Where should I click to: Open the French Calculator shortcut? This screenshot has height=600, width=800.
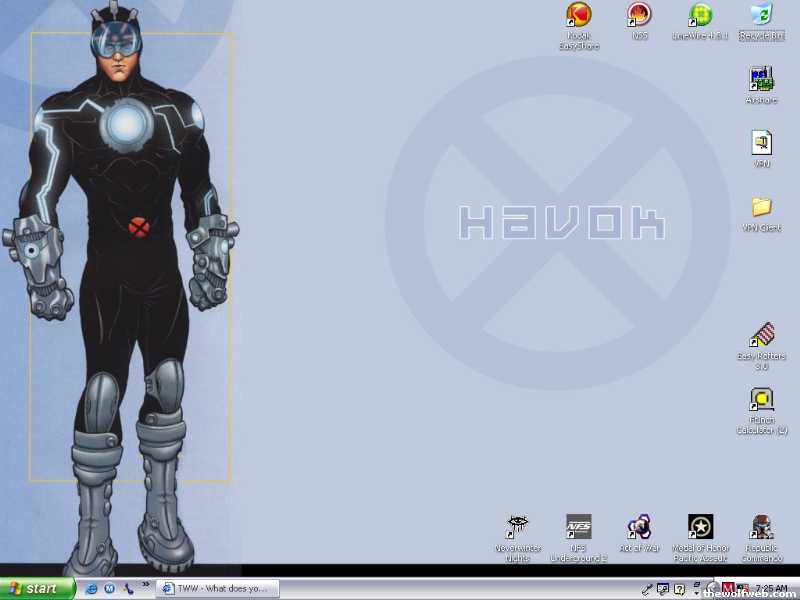click(762, 400)
